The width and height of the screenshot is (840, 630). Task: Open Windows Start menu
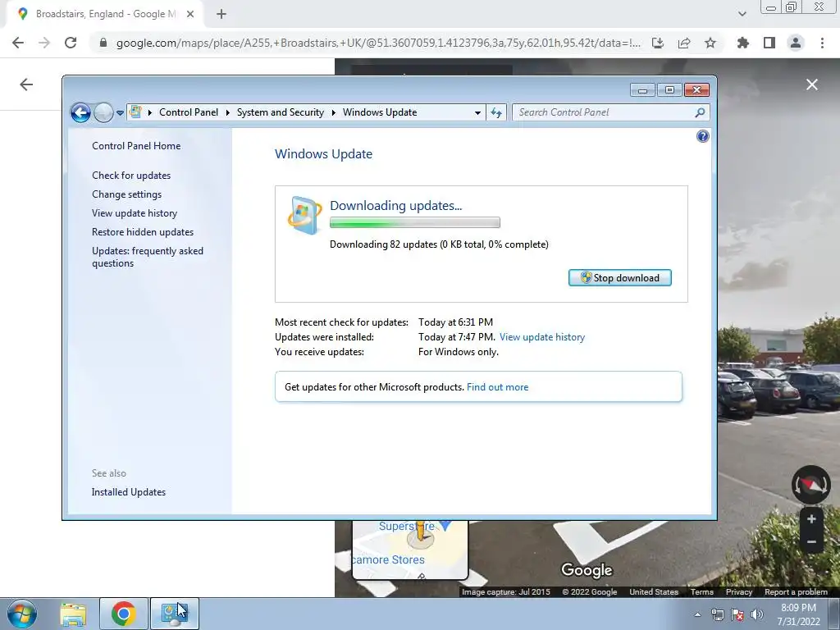[x=22, y=614]
